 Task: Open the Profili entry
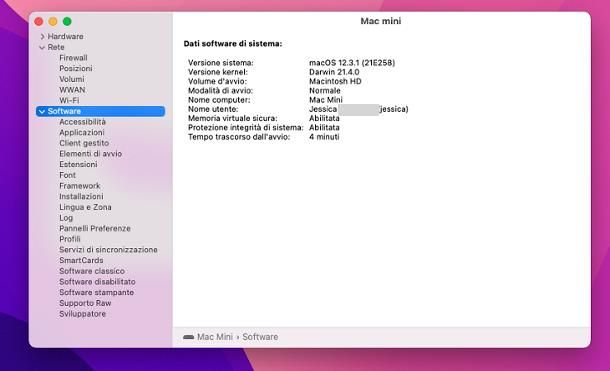(x=70, y=239)
